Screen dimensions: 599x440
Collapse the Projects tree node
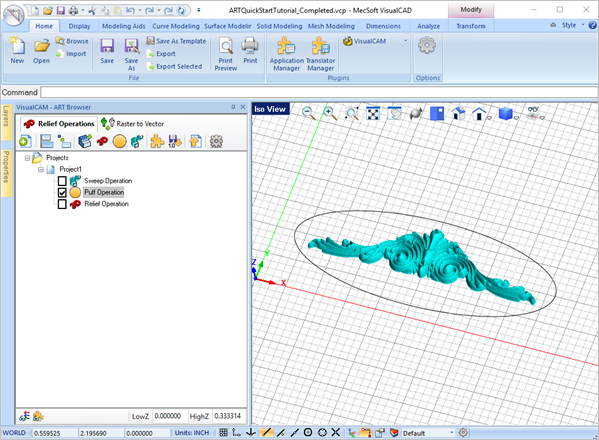pyautogui.click(x=28, y=158)
